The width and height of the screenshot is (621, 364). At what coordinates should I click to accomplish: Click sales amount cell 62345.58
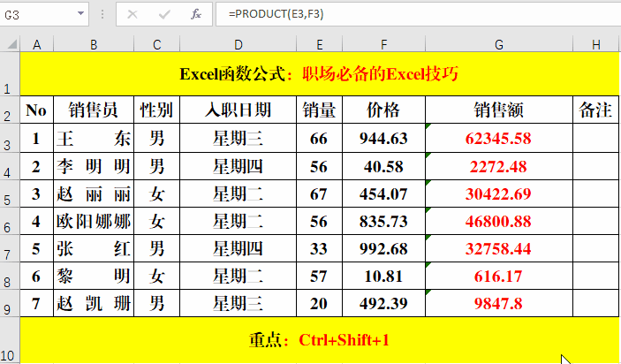tap(499, 138)
